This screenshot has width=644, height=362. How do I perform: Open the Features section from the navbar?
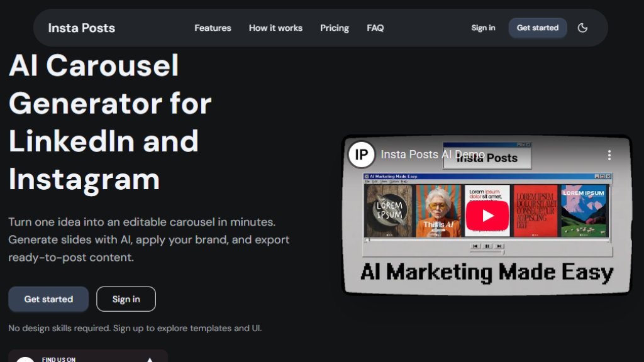click(213, 28)
